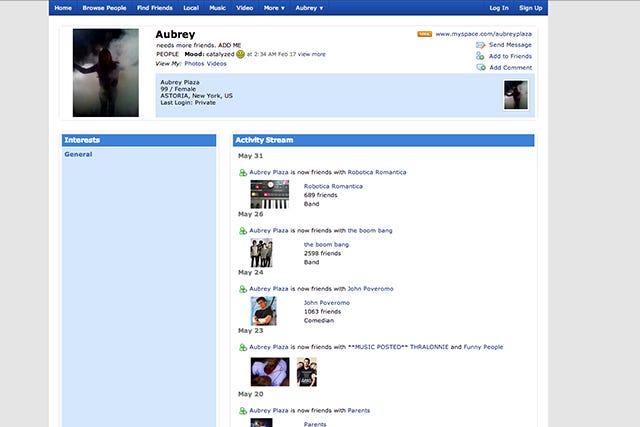
Task: Click Funny People link in May 23 activity
Action: click(483, 347)
